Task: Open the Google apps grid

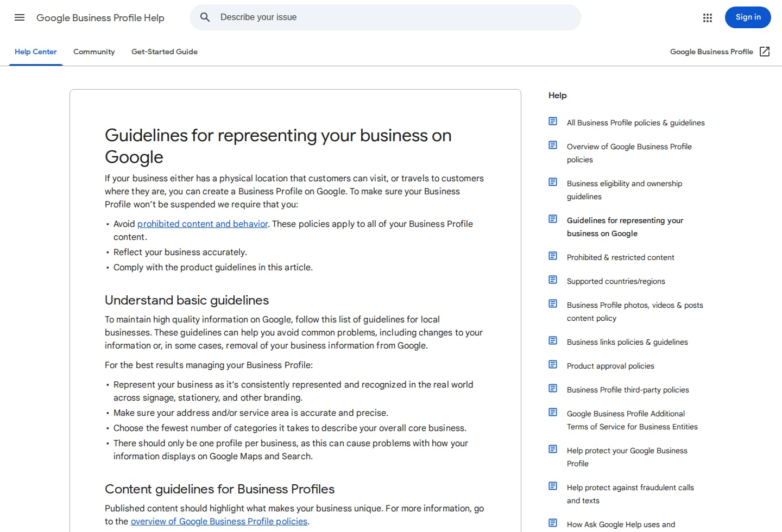Action: click(x=707, y=18)
